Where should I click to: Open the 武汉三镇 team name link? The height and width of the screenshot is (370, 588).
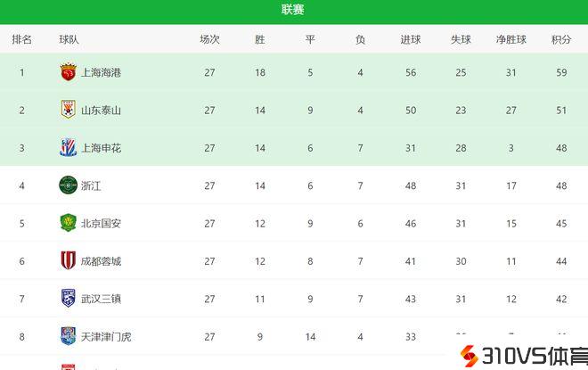[x=101, y=299]
